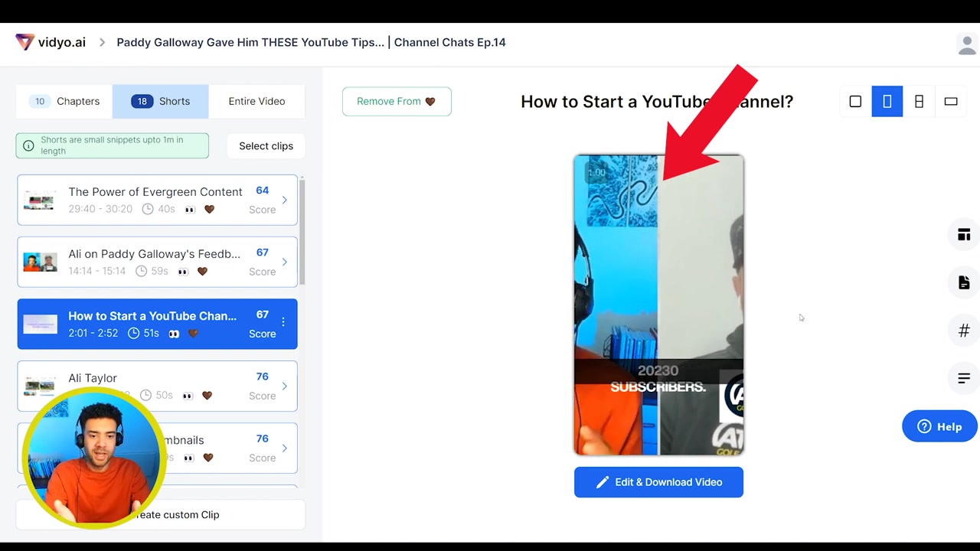The image size is (980, 551).
Task: Click '14:14 - 15:14' time range text
Action: (96, 271)
